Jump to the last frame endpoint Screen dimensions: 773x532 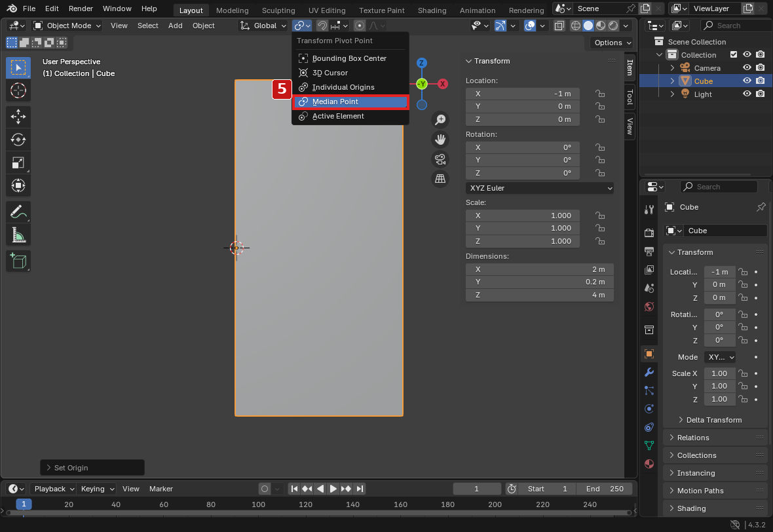[360, 489]
